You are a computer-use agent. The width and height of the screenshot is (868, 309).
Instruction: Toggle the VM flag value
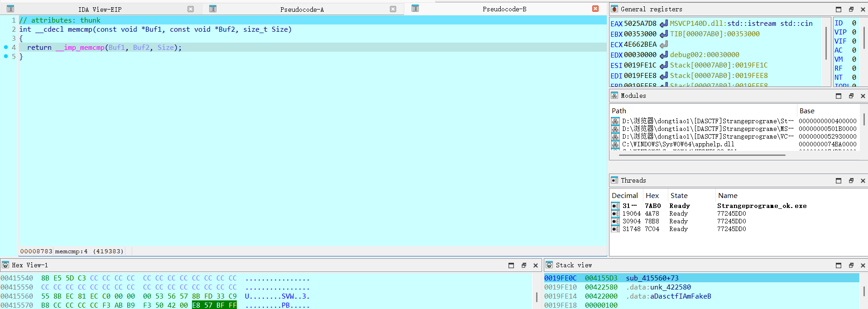[854, 59]
